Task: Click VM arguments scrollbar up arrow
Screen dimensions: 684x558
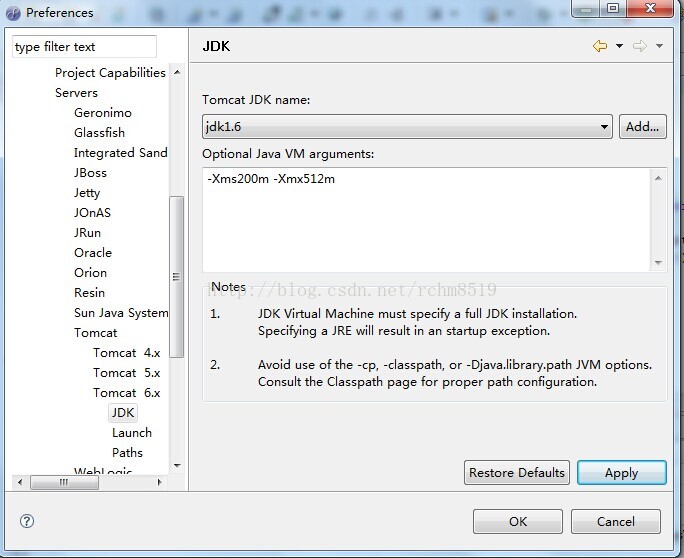Action: tap(658, 178)
